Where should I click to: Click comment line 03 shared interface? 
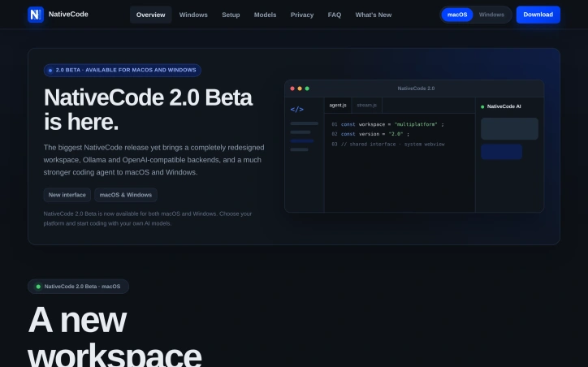pyautogui.click(x=388, y=145)
